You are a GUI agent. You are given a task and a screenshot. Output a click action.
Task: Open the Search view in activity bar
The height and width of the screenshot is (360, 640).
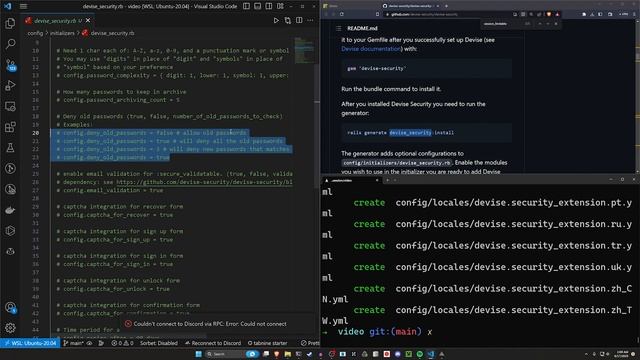tap(10, 44)
